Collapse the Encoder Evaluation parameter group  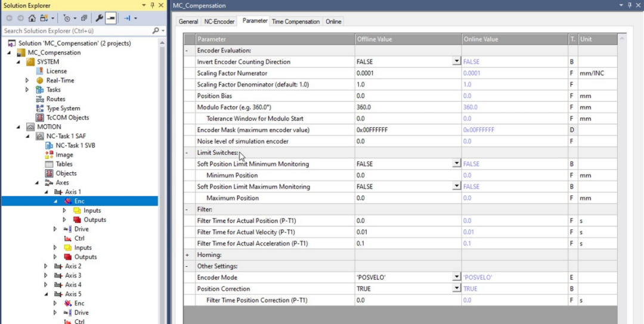[187, 51]
